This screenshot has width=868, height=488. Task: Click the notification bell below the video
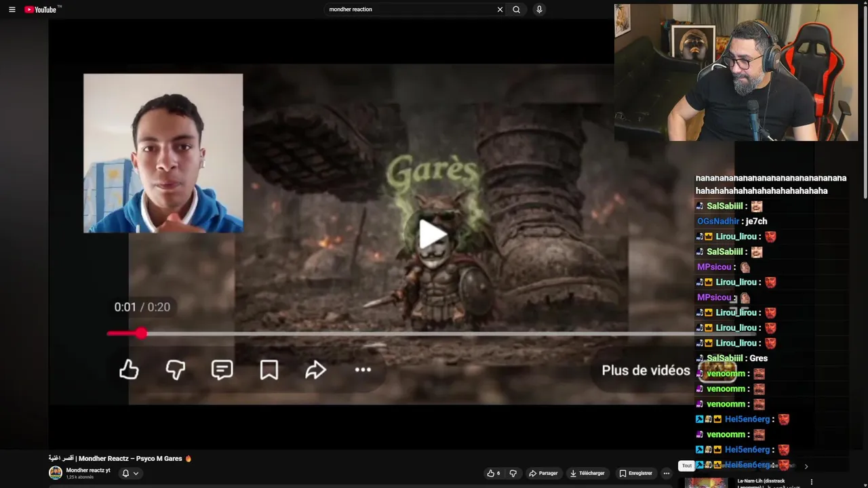125,473
